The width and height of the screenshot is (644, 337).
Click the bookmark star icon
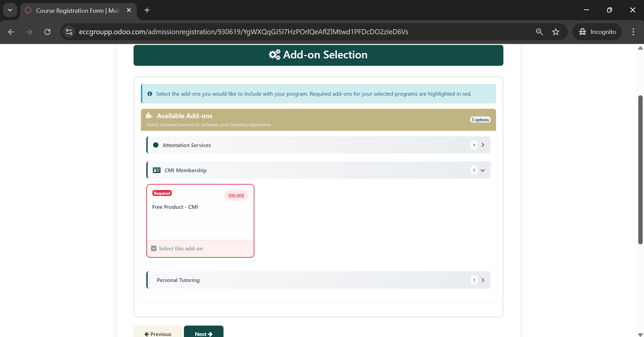[x=556, y=32]
